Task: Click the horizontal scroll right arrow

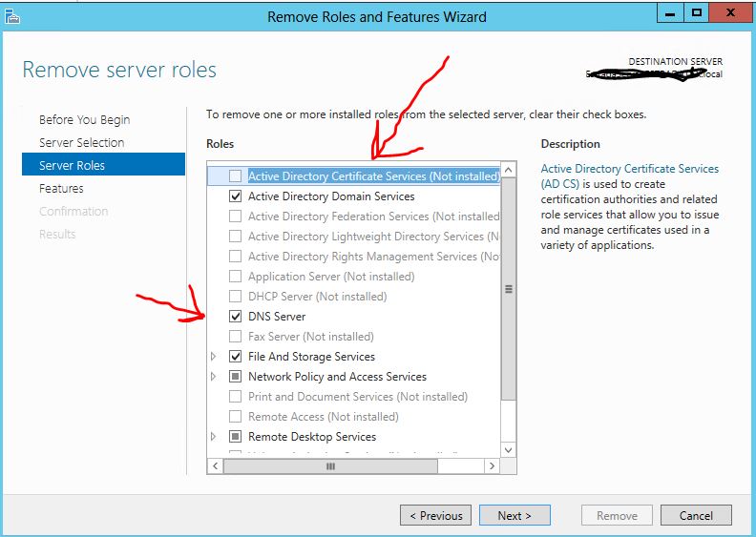Action: click(x=492, y=465)
